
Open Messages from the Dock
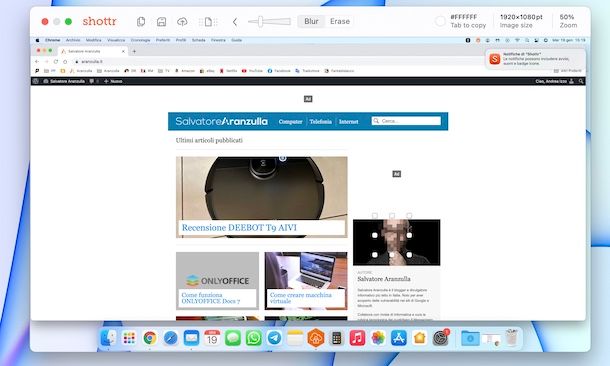(x=233, y=338)
